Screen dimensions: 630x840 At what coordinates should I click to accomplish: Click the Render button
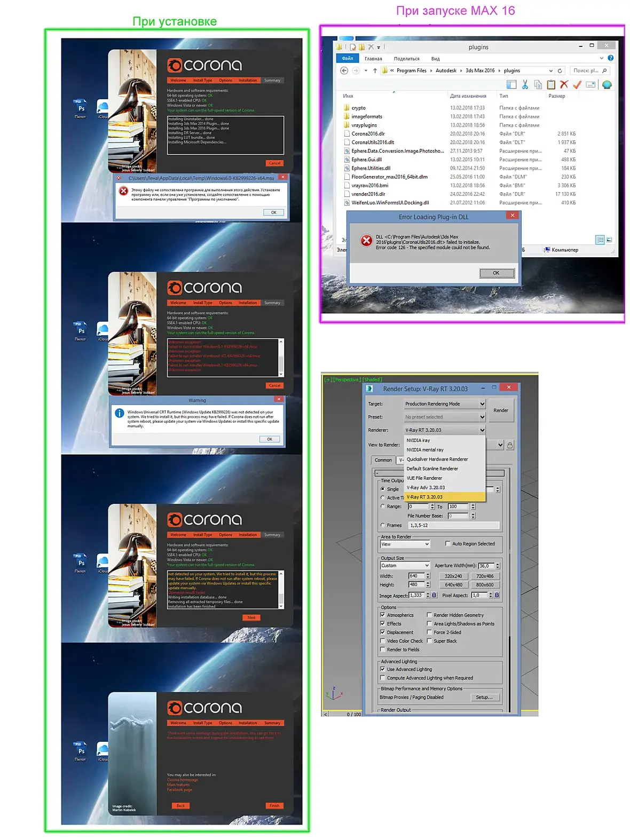click(x=501, y=410)
